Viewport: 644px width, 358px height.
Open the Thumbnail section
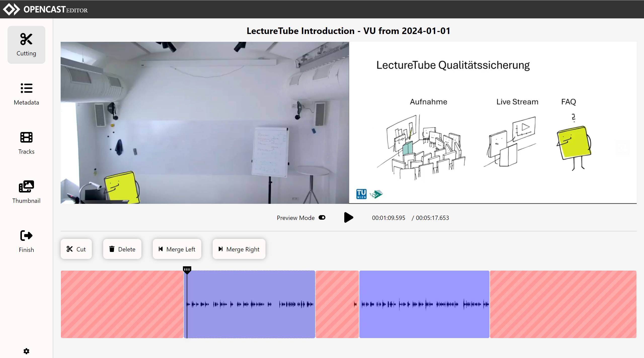pyautogui.click(x=26, y=192)
